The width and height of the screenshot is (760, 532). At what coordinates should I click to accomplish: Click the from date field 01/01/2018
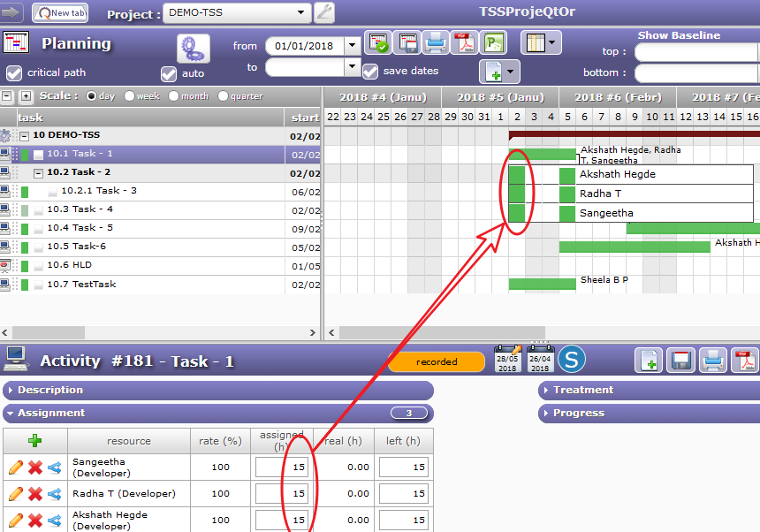click(x=304, y=46)
